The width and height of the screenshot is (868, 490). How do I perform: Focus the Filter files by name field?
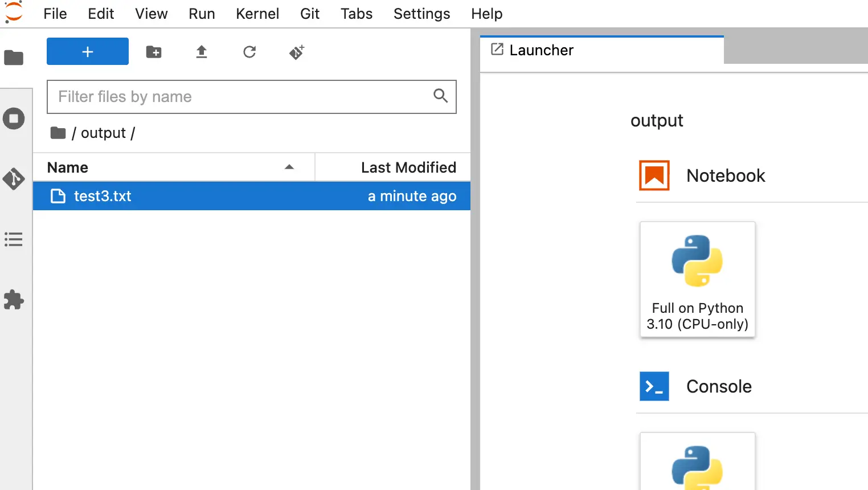252,97
